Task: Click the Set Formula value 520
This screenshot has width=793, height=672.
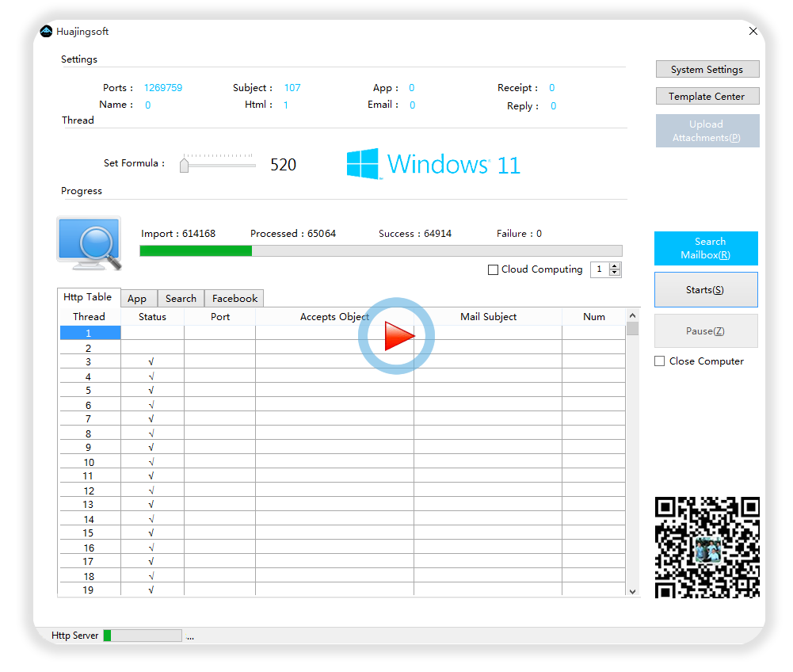Action: point(284,165)
